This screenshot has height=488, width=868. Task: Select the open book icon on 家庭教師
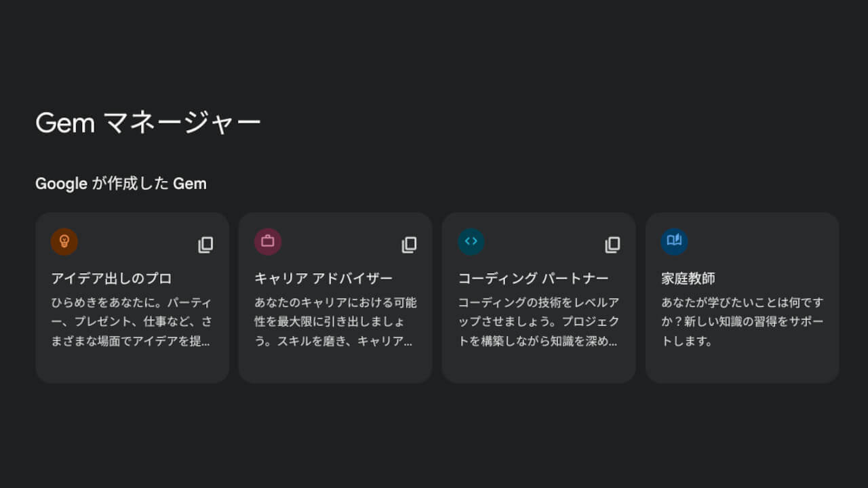click(674, 241)
